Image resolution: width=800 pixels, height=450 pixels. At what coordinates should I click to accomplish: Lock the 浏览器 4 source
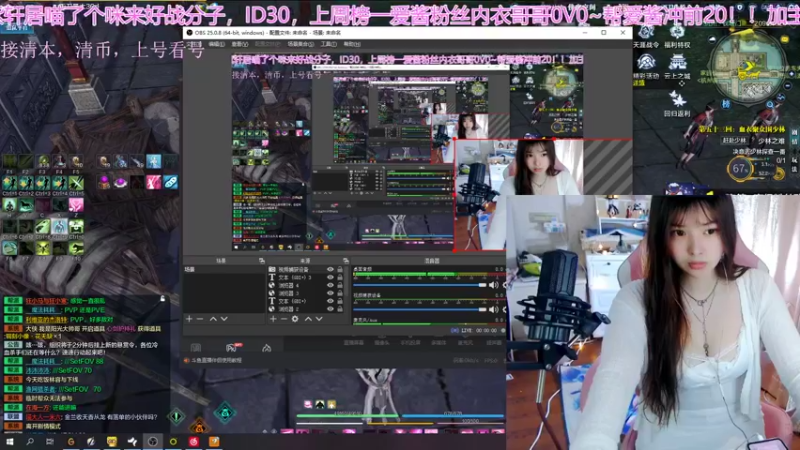coord(340,285)
